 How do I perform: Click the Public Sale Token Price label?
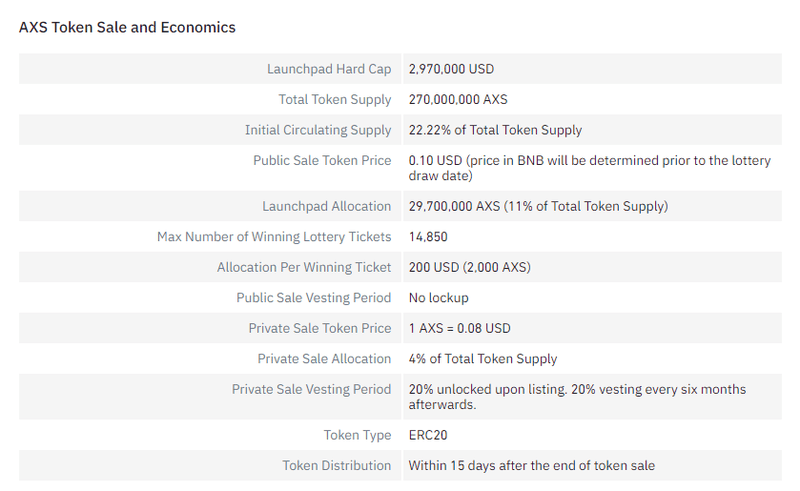pos(322,160)
